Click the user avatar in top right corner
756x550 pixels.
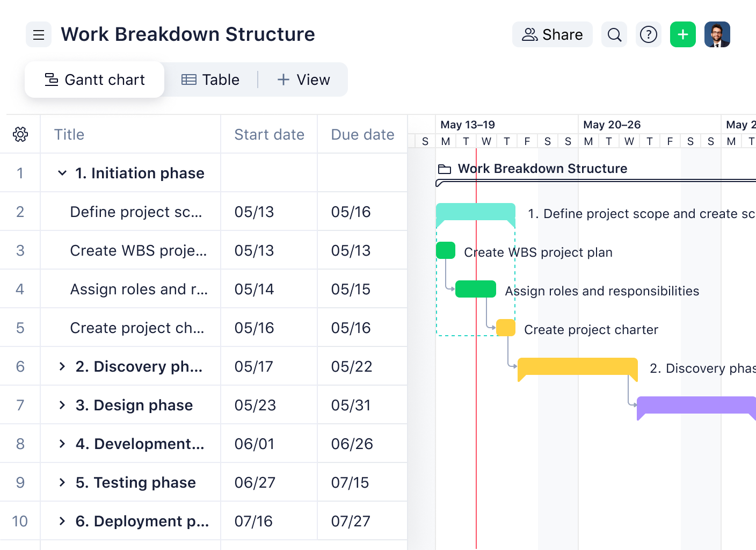717,34
